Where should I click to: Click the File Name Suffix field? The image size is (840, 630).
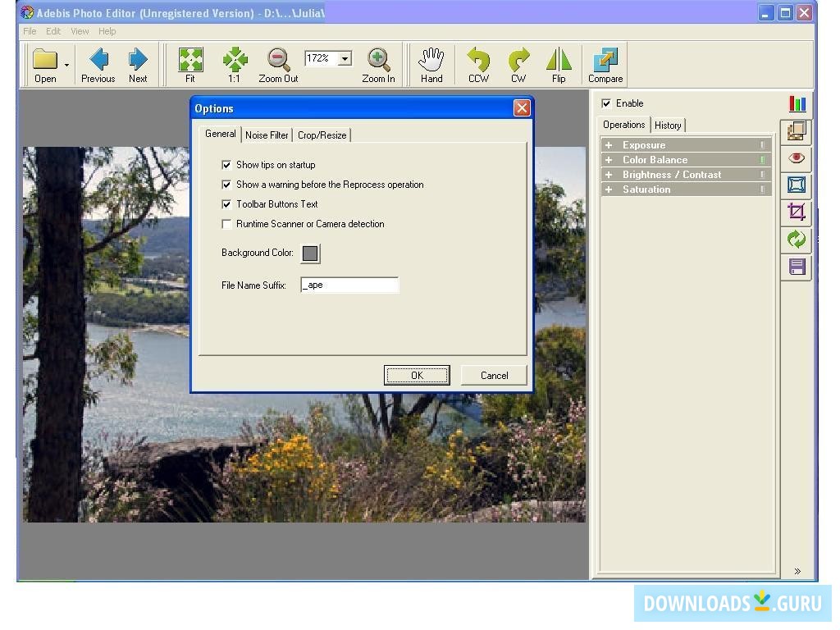[349, 285]
